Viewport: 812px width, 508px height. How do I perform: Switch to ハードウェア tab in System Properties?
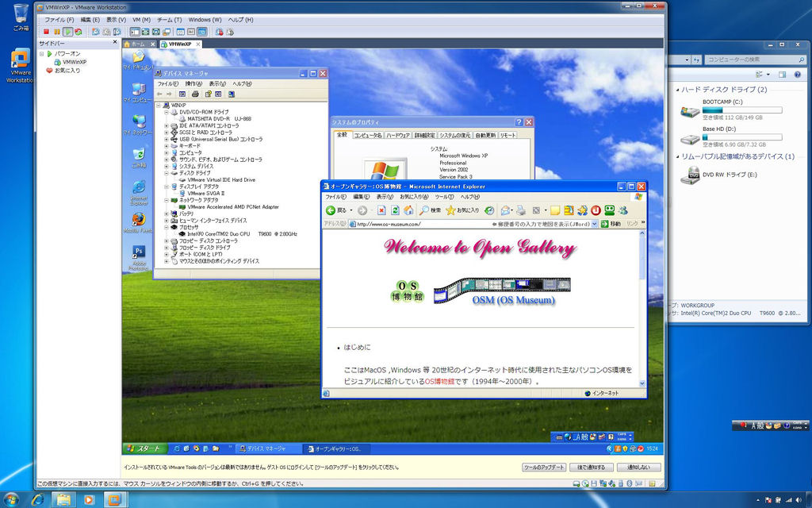point(398,135)
